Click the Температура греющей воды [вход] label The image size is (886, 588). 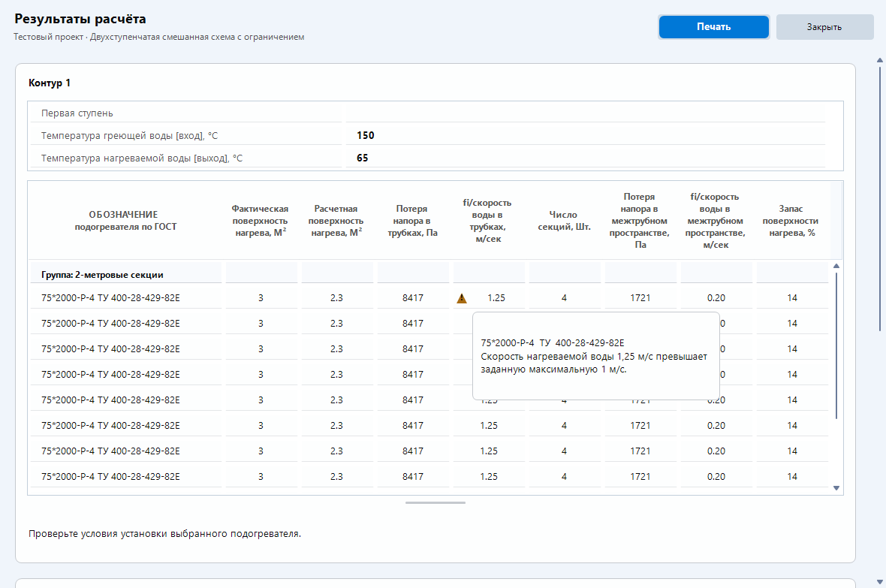pyautogui.click(x=129, y=136)
